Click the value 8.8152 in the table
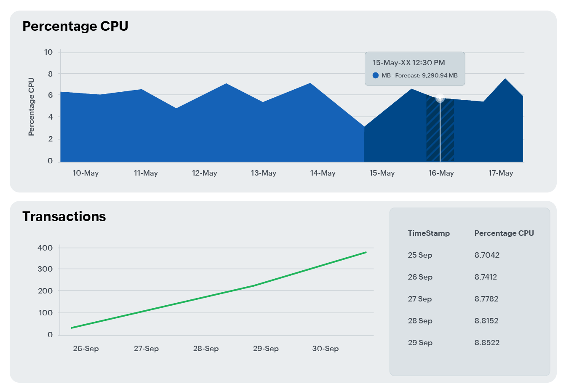The height and width of the screenshot is (392, 566). [x=486, y=321]
